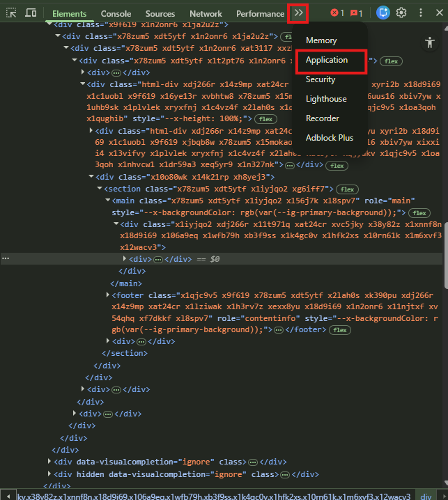Select the div breadcrumb at the bottom bar
The width and height of the screenshot is (448, 500).
click(426, 497)
